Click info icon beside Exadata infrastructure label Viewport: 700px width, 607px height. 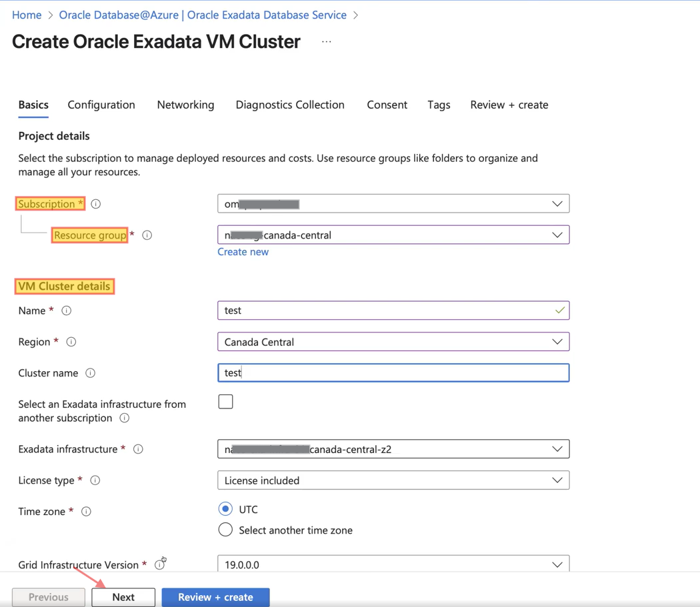(x=138, y=449)
